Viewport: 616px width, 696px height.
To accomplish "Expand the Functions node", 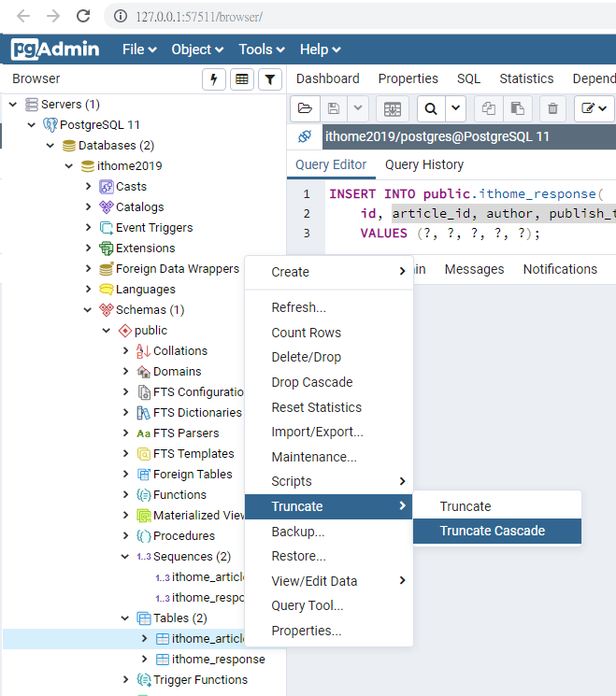I will tap(125, 494).
